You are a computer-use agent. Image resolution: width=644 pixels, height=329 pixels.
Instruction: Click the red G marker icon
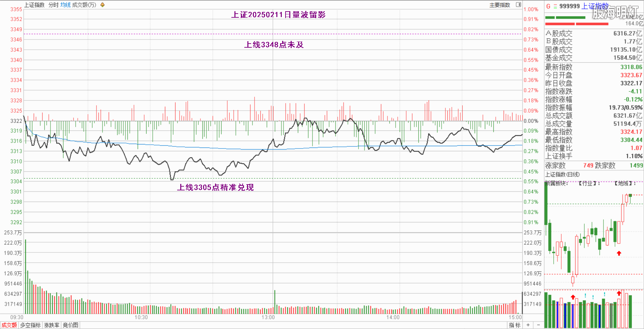548,6
